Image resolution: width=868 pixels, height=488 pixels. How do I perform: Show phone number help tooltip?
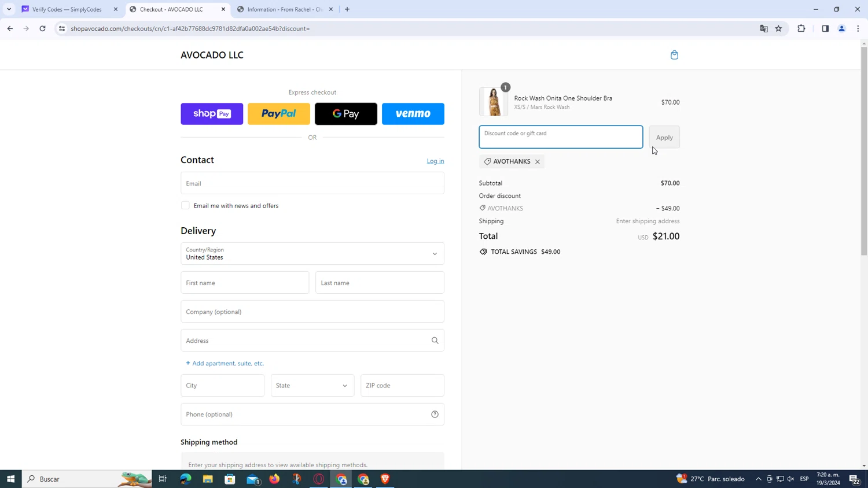tap(435, 415)
